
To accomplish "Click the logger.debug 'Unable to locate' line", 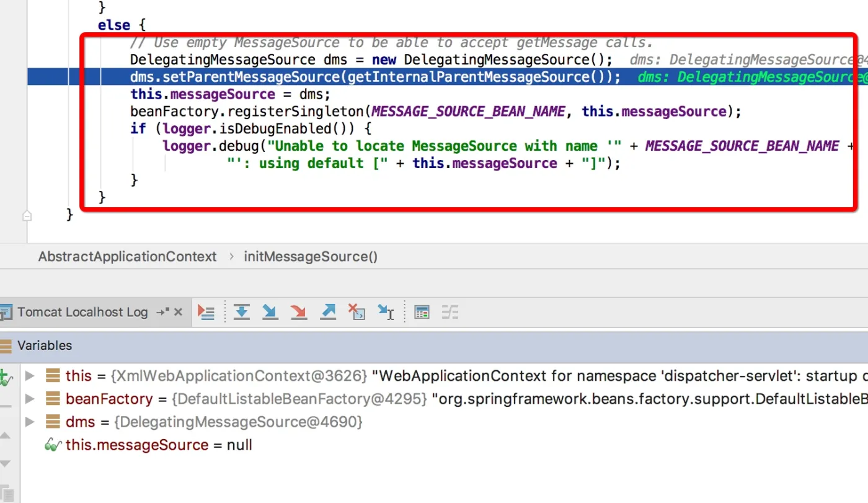I will (509, 146).
